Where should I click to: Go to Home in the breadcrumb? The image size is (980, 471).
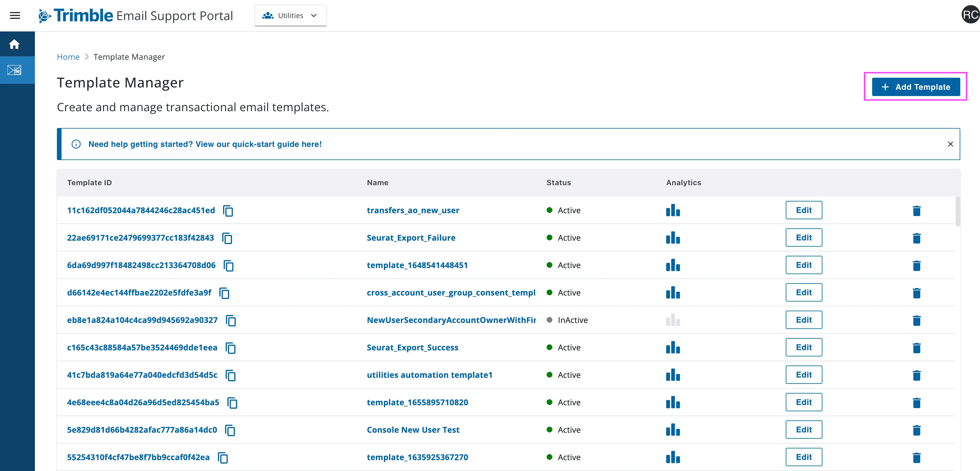[x=68, y=57]
